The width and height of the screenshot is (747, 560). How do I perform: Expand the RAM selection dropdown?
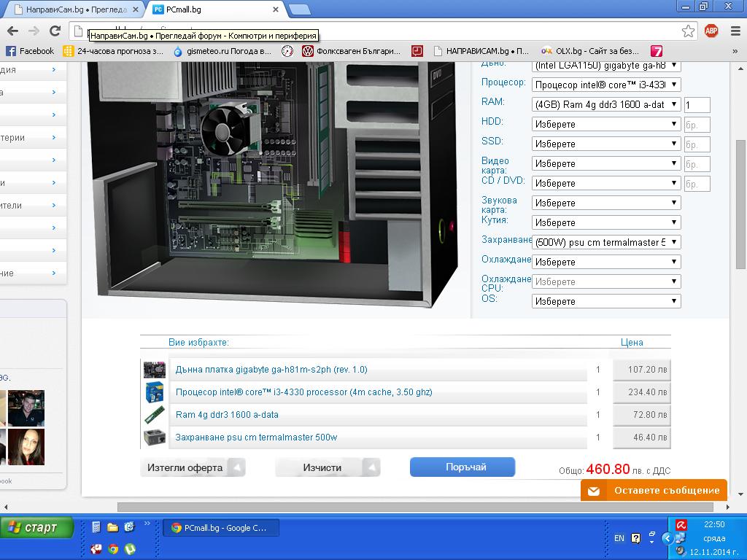[605, 105]
